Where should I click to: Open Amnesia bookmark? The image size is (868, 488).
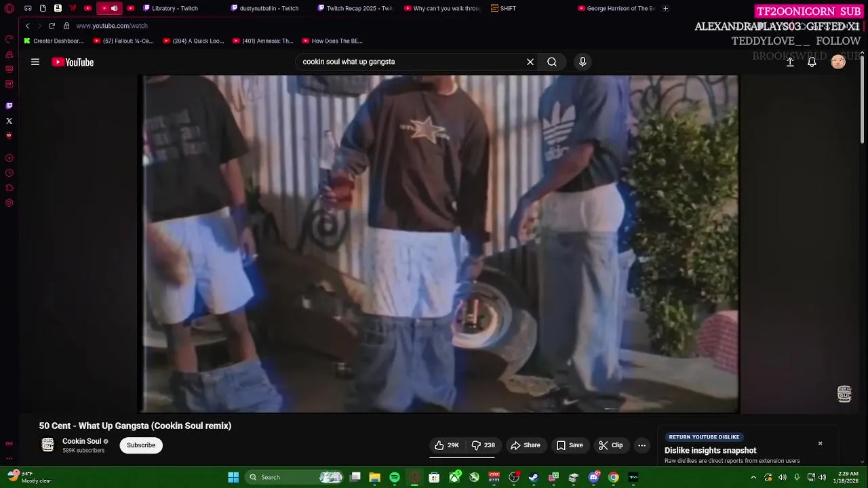262,41
